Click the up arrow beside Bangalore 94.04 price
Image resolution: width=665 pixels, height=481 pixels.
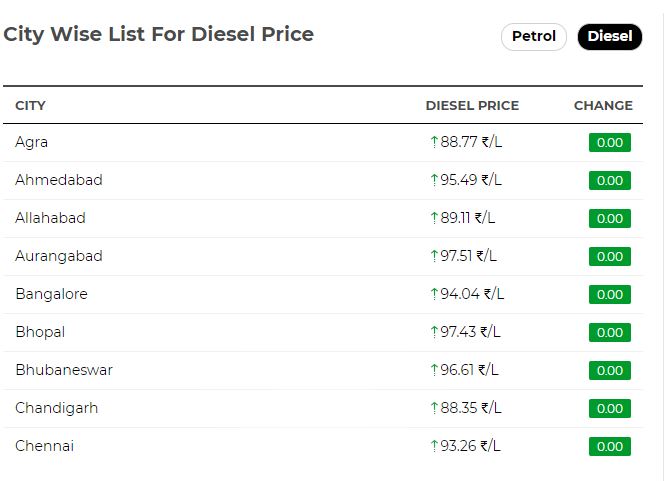click(434, 294)
